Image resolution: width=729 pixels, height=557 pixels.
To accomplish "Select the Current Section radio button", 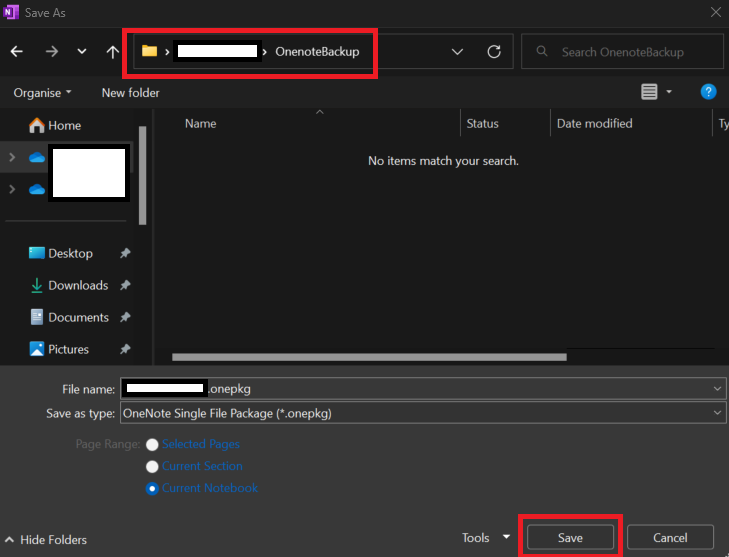I will 152,466.
